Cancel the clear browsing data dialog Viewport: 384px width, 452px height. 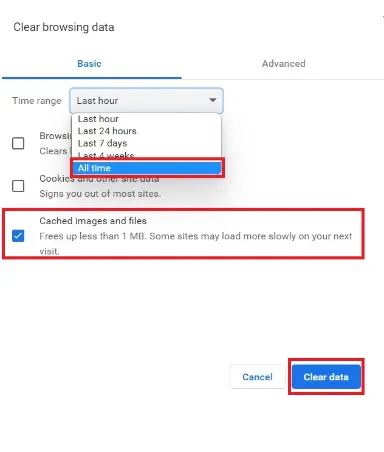tap(257, 377)
